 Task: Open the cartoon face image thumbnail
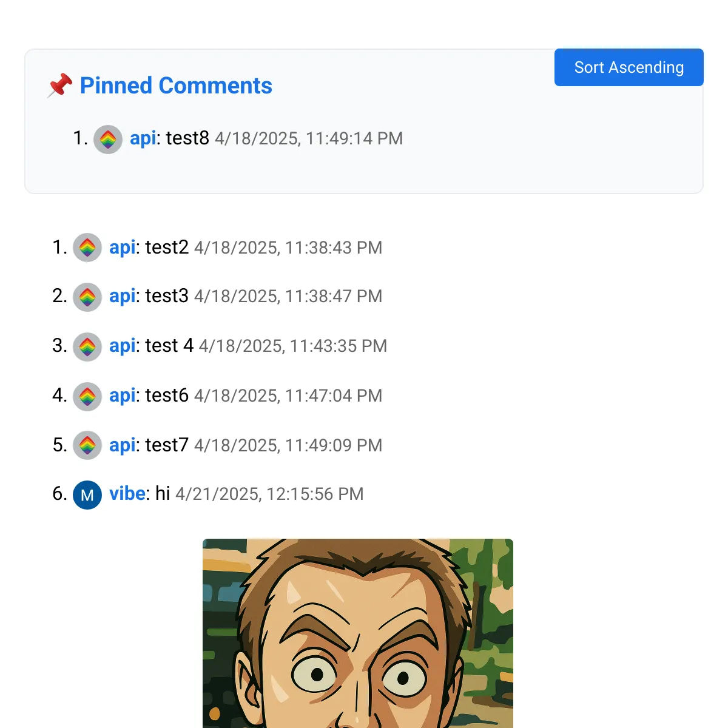358,633
